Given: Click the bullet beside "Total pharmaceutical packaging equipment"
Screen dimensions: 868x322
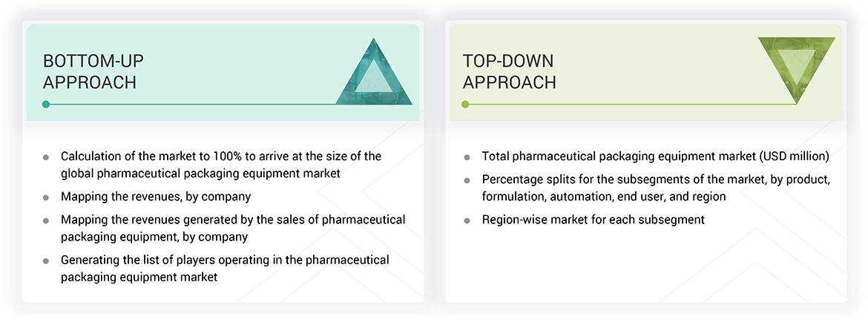Looking at the screenshot, I should pos(467,157).
